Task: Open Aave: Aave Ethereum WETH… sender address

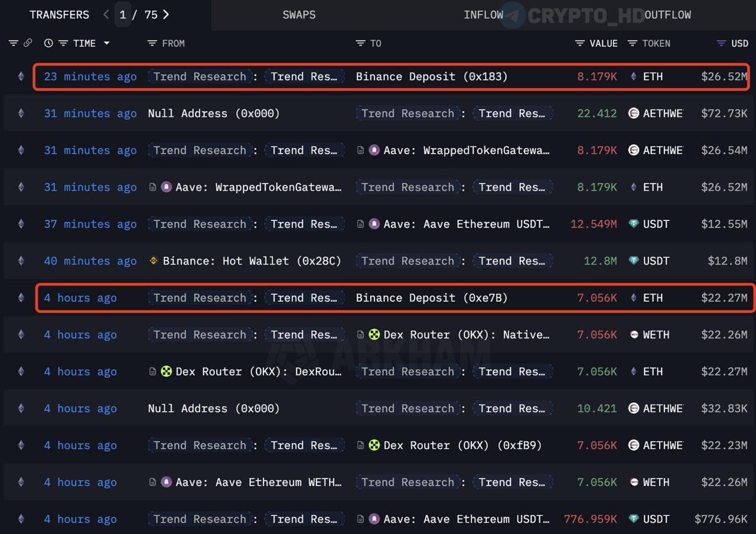Action: coord(259,482)
